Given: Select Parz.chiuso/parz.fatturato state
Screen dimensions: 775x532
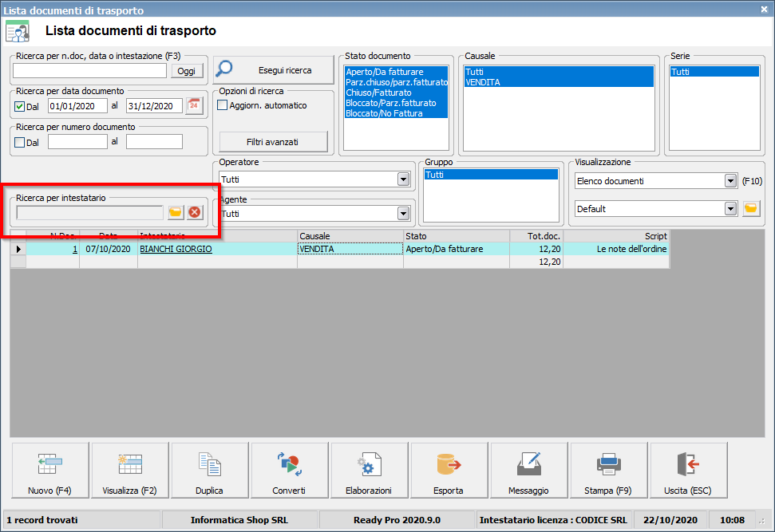Looking at the screenshot, I should point(397,82).
